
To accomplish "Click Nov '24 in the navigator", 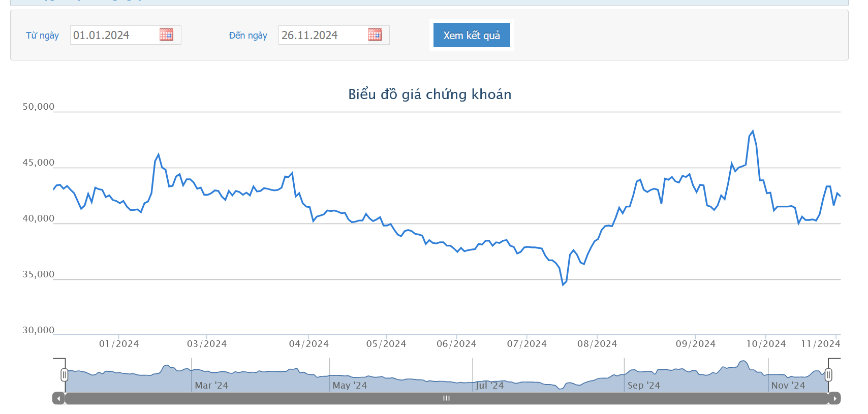I will 788,386.
